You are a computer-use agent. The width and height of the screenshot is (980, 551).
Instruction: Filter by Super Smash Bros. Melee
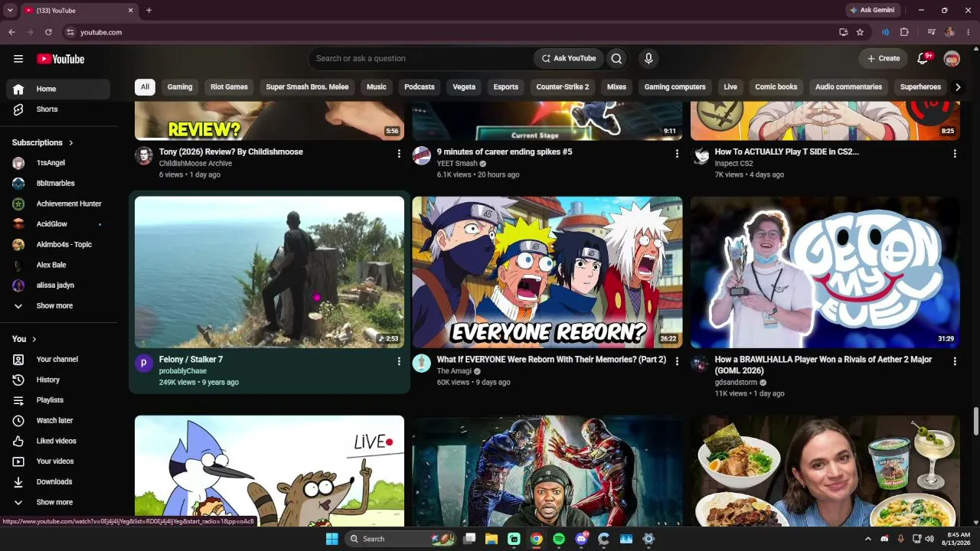click(307, 87)
